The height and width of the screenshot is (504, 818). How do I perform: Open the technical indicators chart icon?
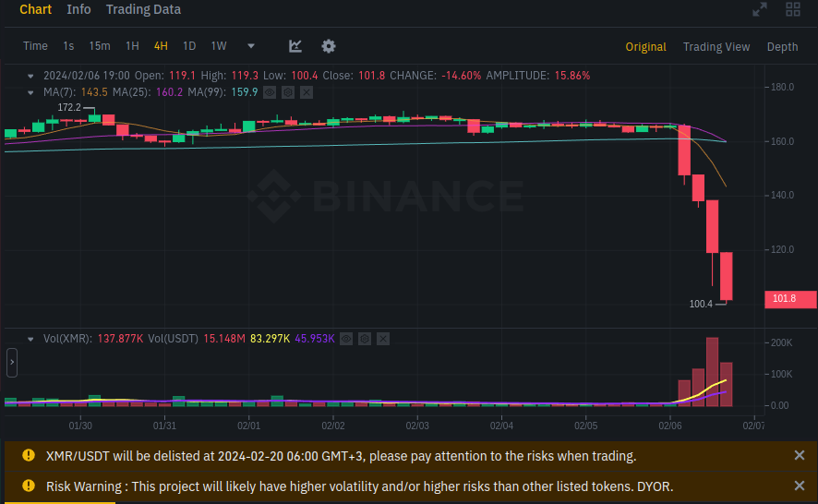(295, 46)
